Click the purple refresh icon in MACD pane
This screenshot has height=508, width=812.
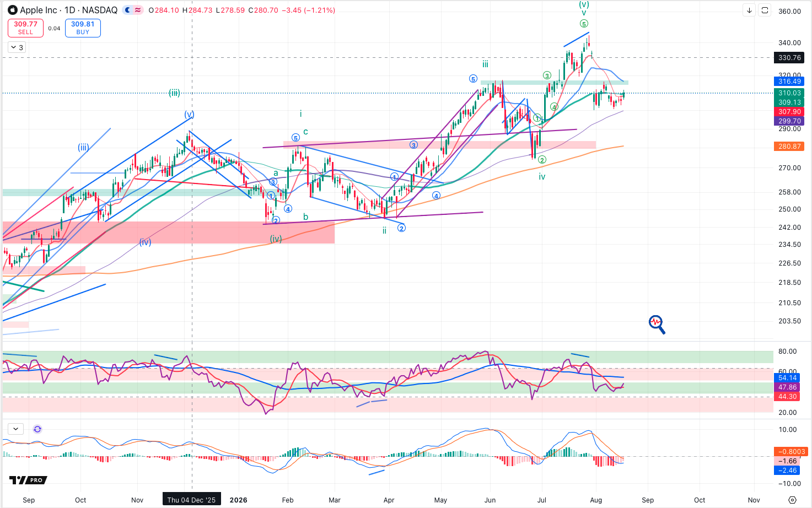pos(37,429)
